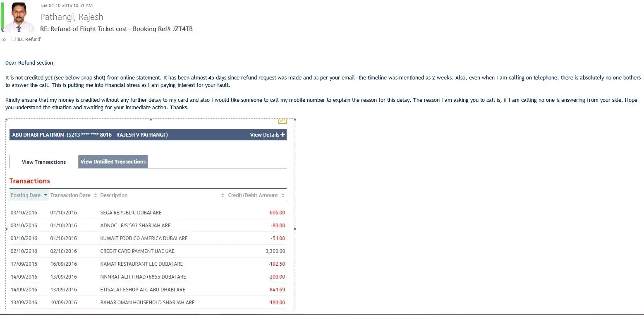The height and width of the screenshot is (315, 644).
Task: Click the Description column header
Action: pos(114,195)
